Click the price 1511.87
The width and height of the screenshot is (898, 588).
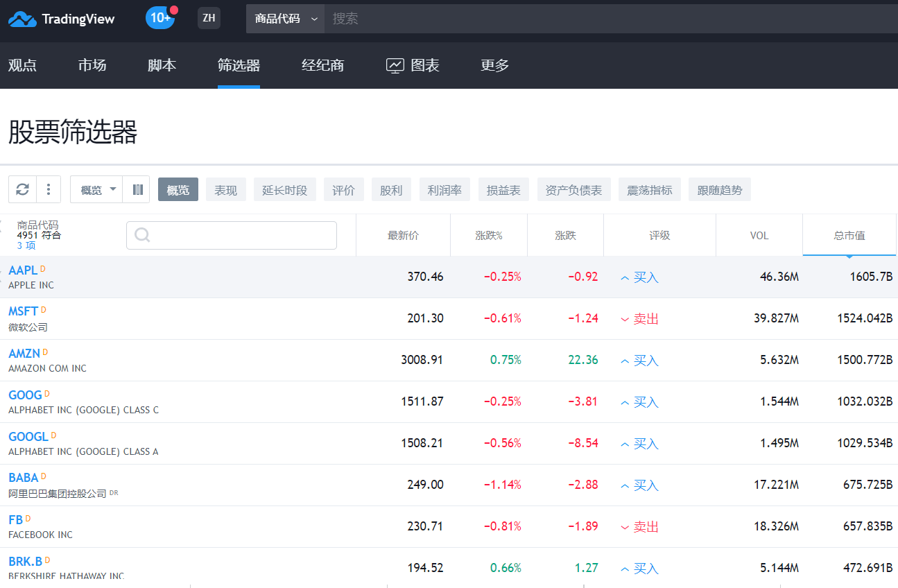(422, 401)
